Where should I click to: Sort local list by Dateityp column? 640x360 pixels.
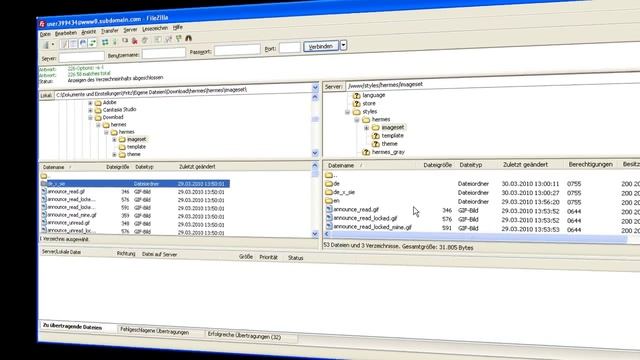pos(144,167)
